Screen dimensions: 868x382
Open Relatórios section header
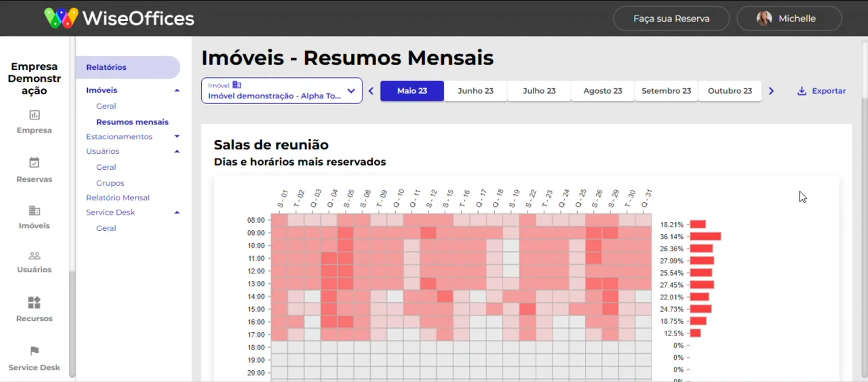click(x=128, y=67)
